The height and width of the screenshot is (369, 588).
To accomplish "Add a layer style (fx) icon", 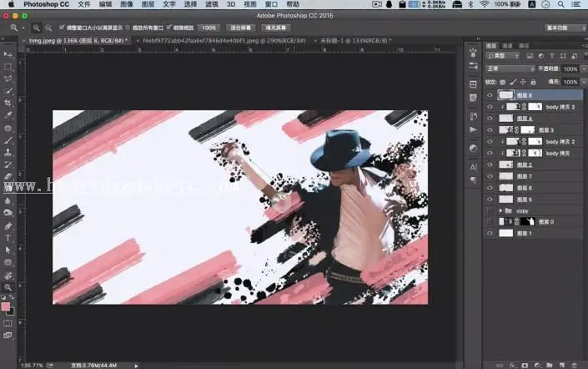I will tap(512, 365).
